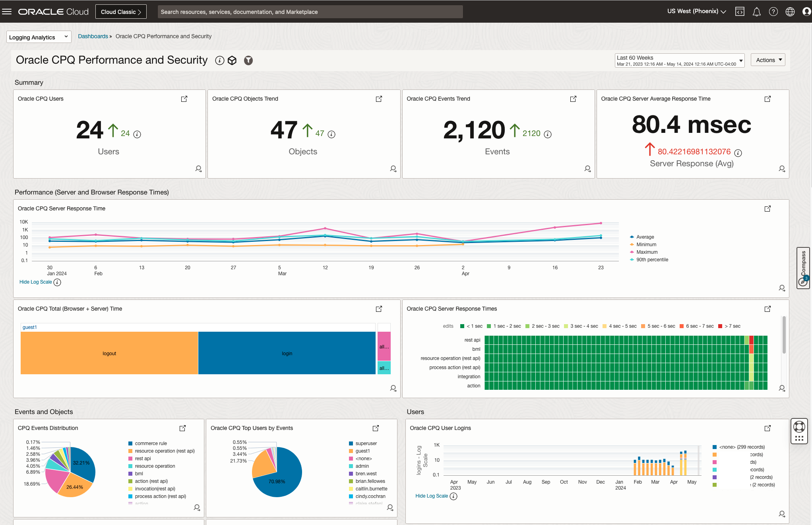Open the navigation hamburger menu

(7, 11)
